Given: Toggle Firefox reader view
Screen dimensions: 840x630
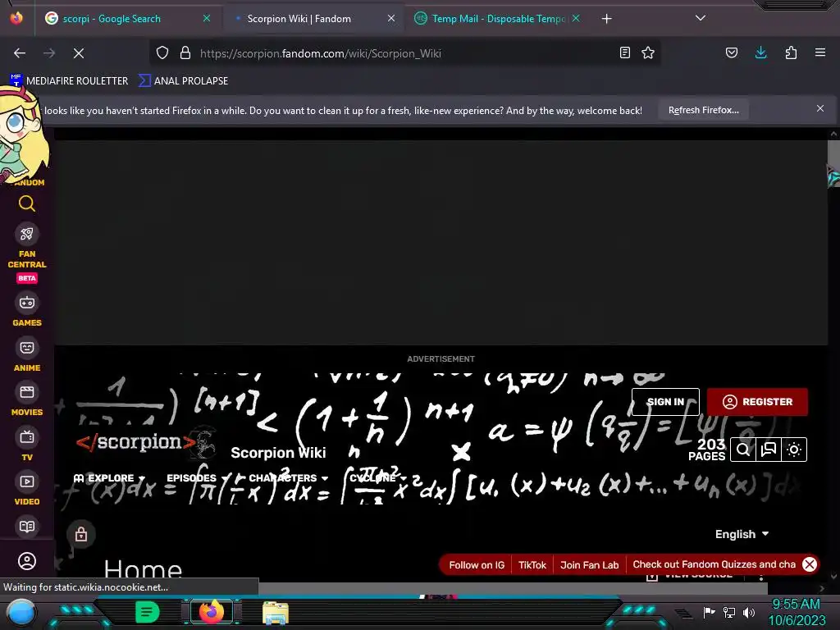Looking at the screenshot, I should tap(624, 52).
